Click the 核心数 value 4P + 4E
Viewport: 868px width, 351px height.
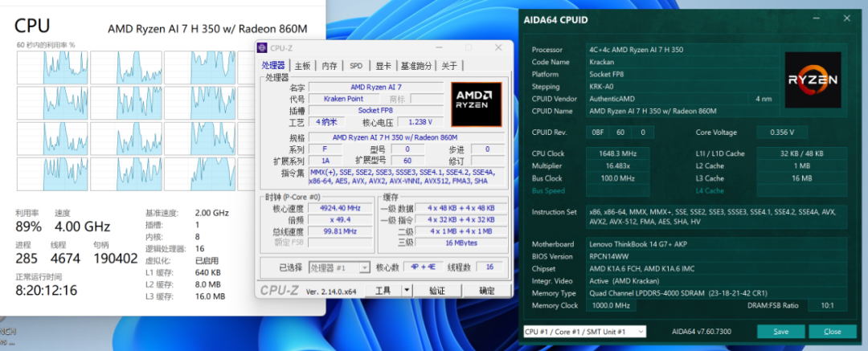point(423,267)
